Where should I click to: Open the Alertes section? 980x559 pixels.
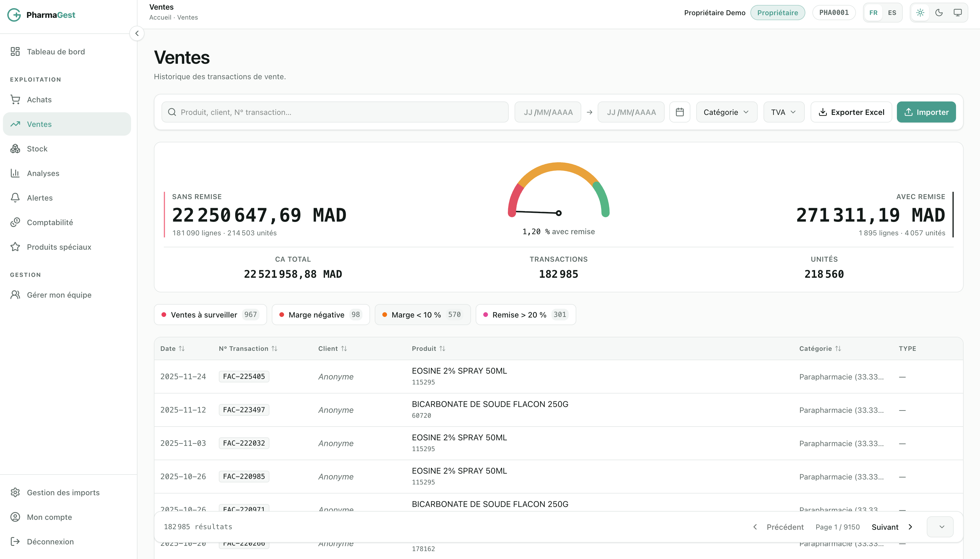(x=67, y=198)
